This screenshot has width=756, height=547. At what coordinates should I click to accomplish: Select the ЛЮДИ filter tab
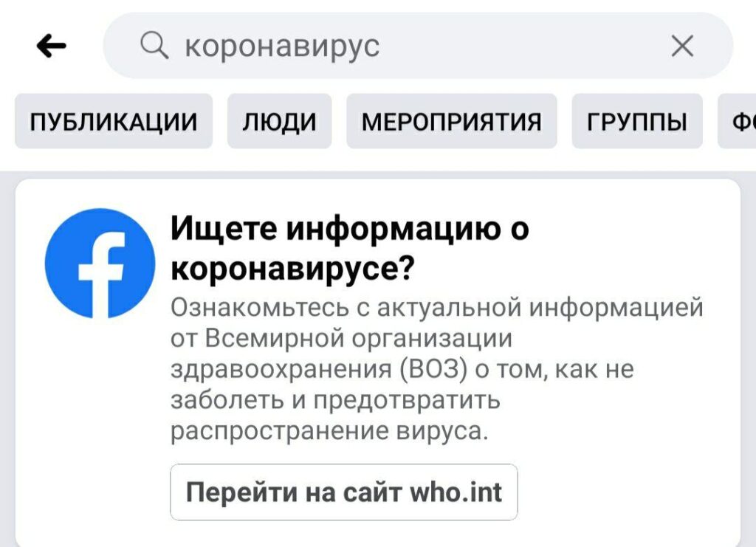[279, 121]
